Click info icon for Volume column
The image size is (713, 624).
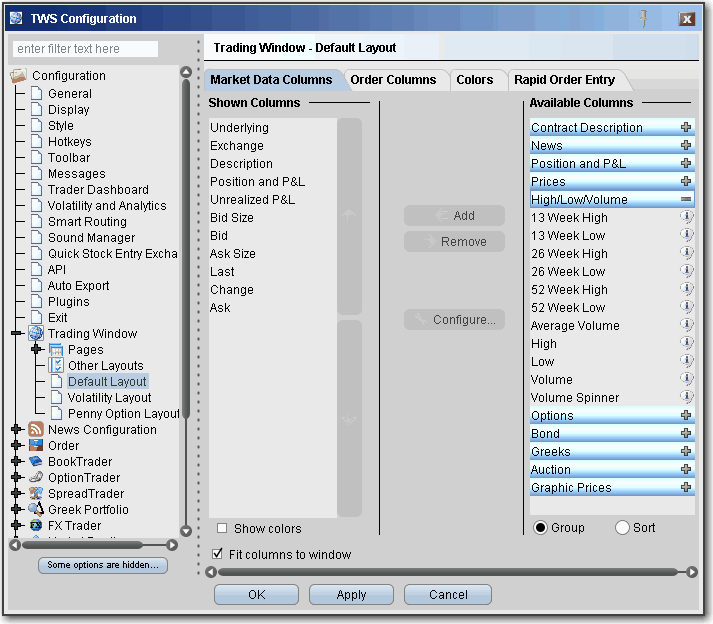686,378
